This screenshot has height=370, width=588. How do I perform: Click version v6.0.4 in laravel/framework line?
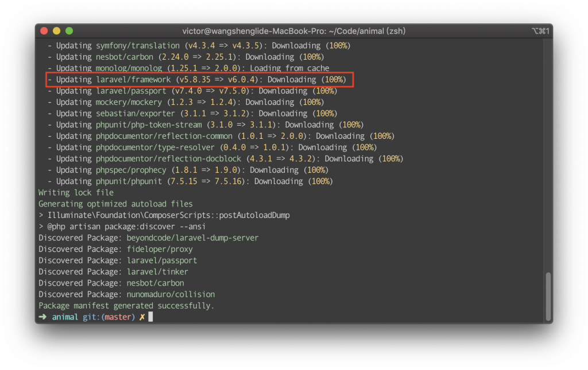coord(241,79)
